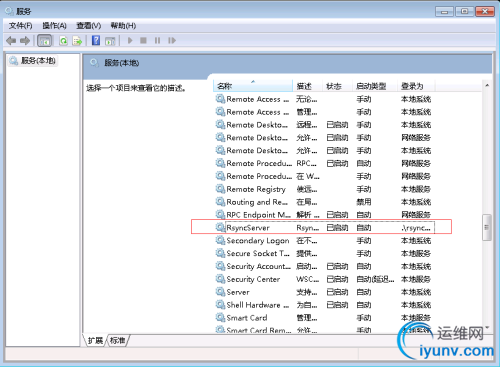This screenshot has width=500, height=367.
Task: Click gear icon beside Shell Hardware
Action: (220, 305)
